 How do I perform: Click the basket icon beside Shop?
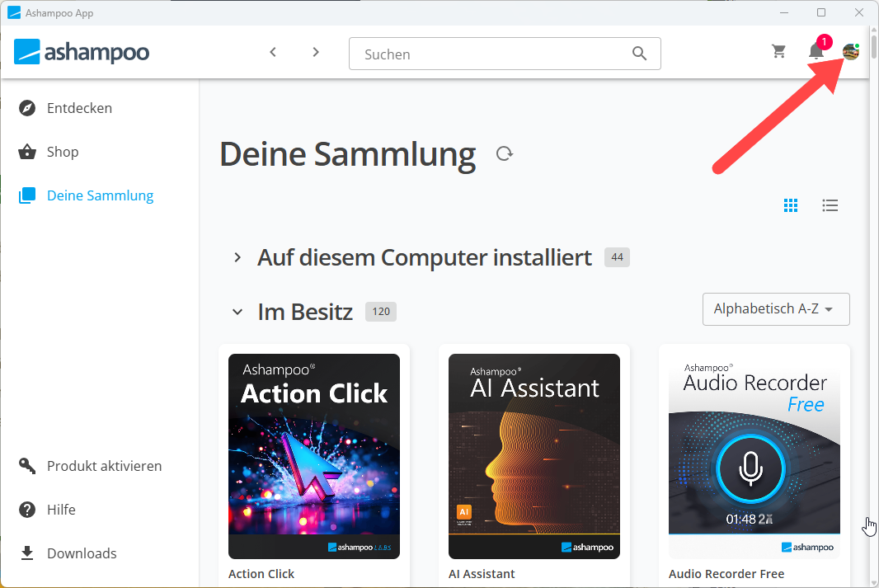coord(27,152)
